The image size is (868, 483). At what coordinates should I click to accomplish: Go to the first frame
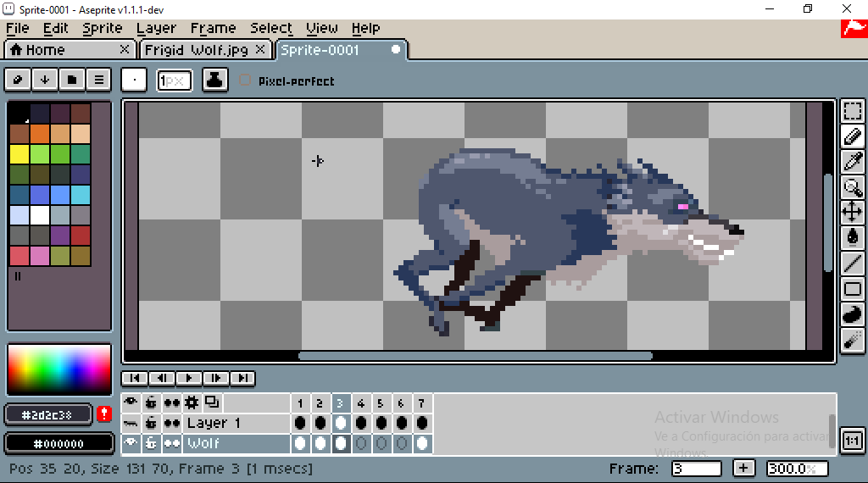[x=135, y=378]
